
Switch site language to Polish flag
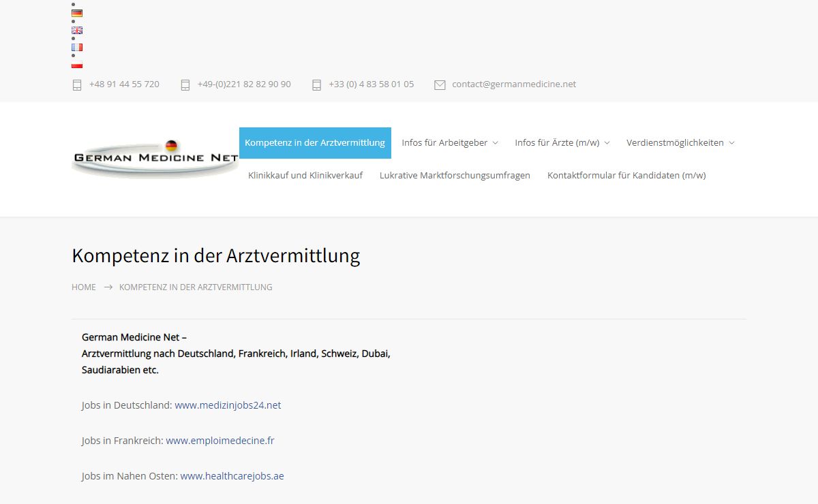[x=77, y=65]
